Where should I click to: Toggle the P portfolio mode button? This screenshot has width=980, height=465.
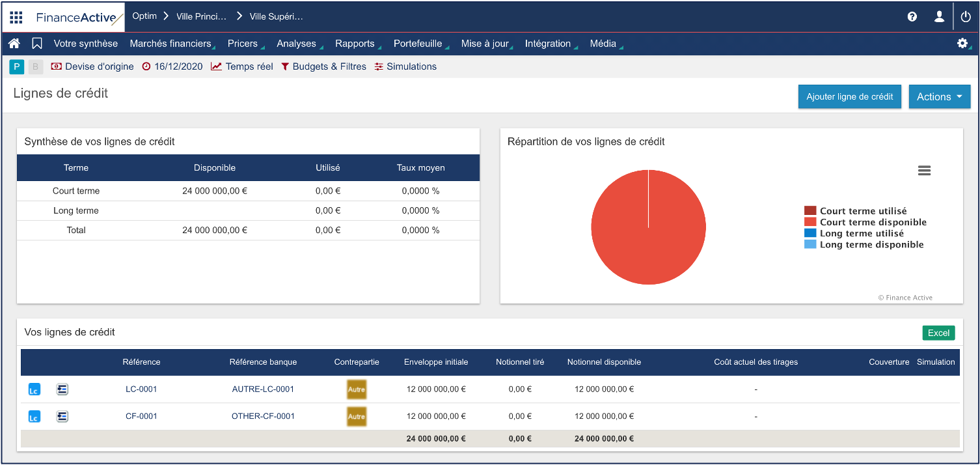pyautogui.click(x=17, y=66)
